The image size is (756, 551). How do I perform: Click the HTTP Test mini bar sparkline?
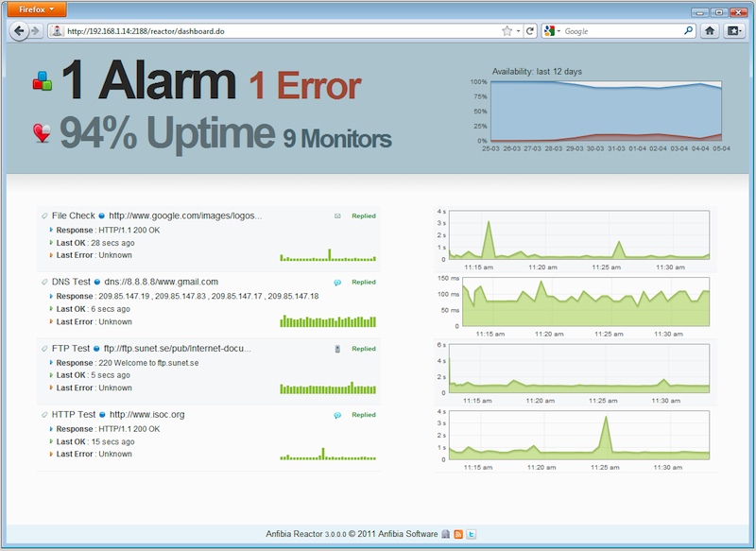(x=328, y=454)
